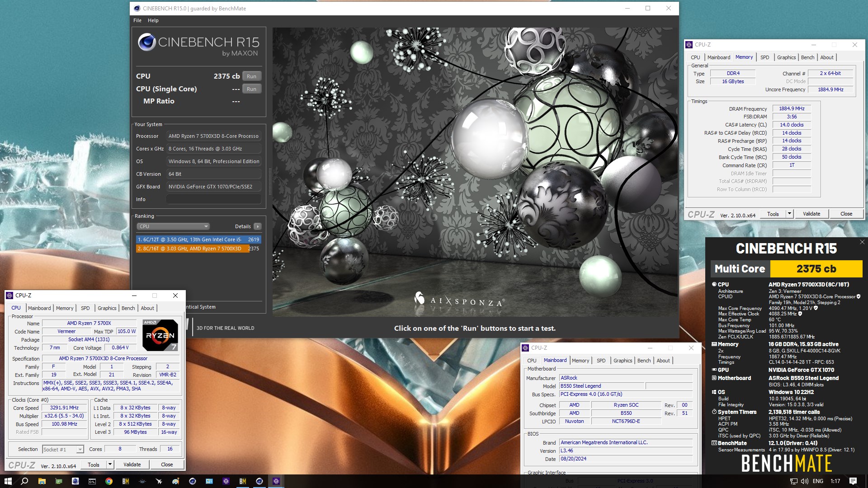The image size is (868, 488).
Task: Click the panel splitter grip beside the render view
Action: click(270, 181)
